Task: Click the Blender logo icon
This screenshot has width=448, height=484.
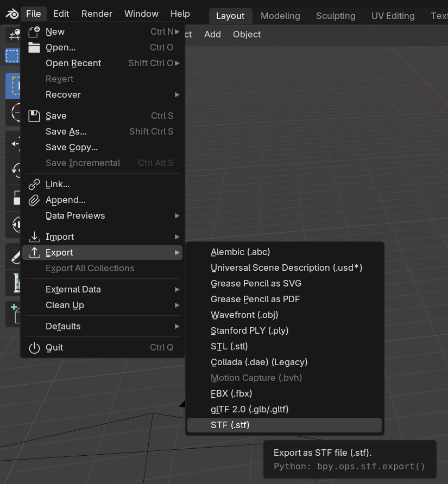Action: click(x=12, y=14)
